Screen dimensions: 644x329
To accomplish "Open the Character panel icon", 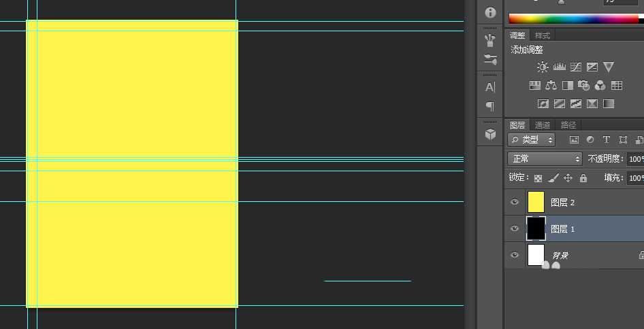I will 490,87.
